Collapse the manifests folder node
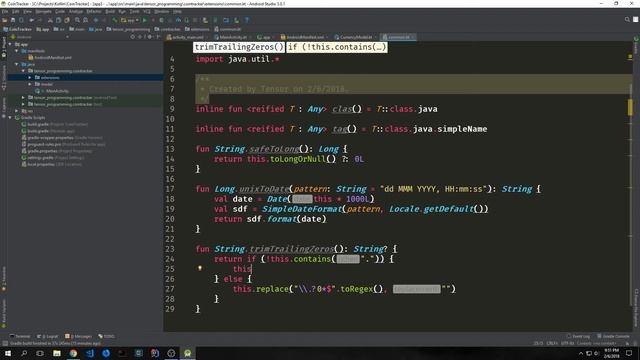Viewport: 640px width, 360px height. (x=17, y=51)
